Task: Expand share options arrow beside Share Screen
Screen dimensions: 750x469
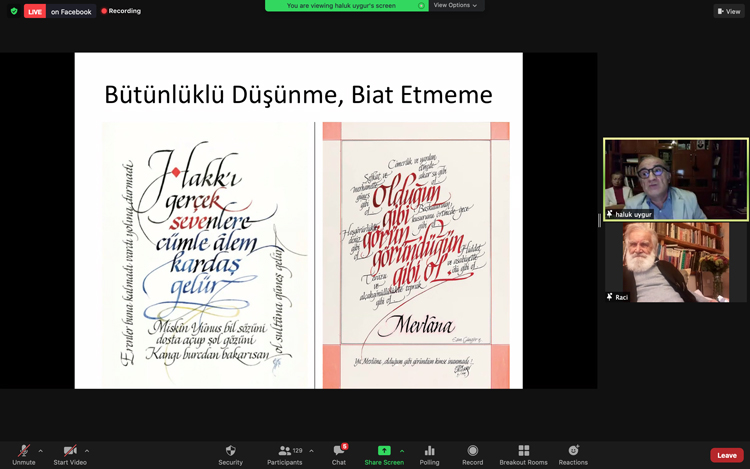Action: (x=402, y=451)
